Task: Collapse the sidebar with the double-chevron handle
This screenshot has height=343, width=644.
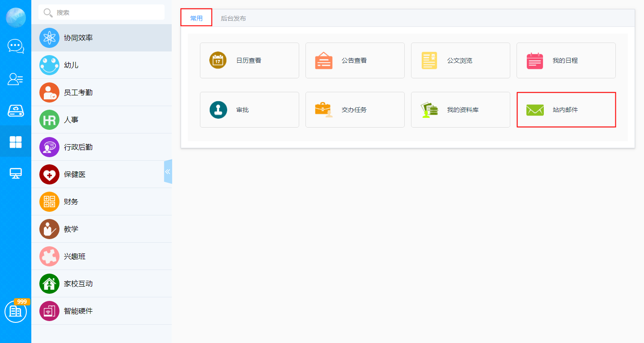Action: coord(168,171)
